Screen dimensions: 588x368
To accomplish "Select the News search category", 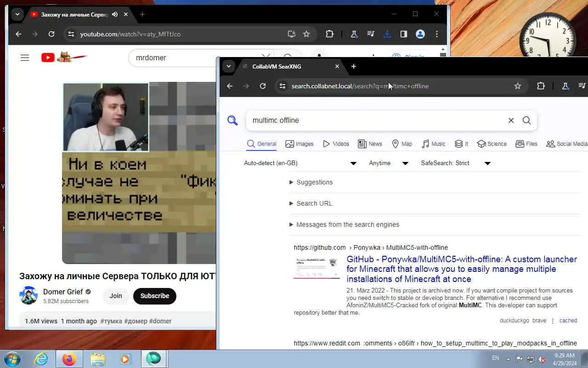I will (370, 144).
